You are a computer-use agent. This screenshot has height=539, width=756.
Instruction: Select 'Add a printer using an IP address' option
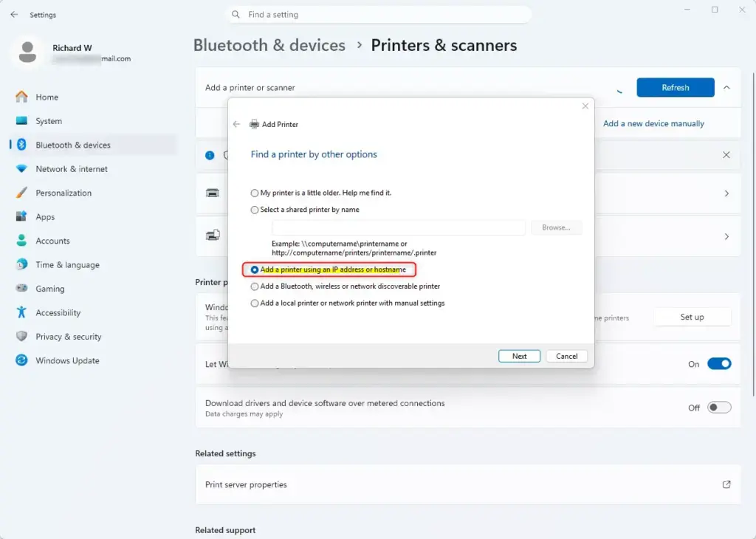click(254, 269)
